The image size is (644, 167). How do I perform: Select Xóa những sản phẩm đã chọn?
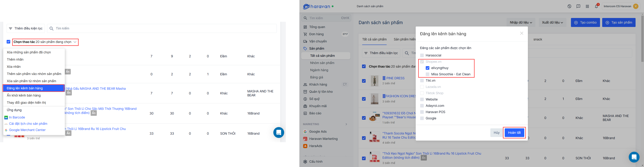tap(29, 52)
